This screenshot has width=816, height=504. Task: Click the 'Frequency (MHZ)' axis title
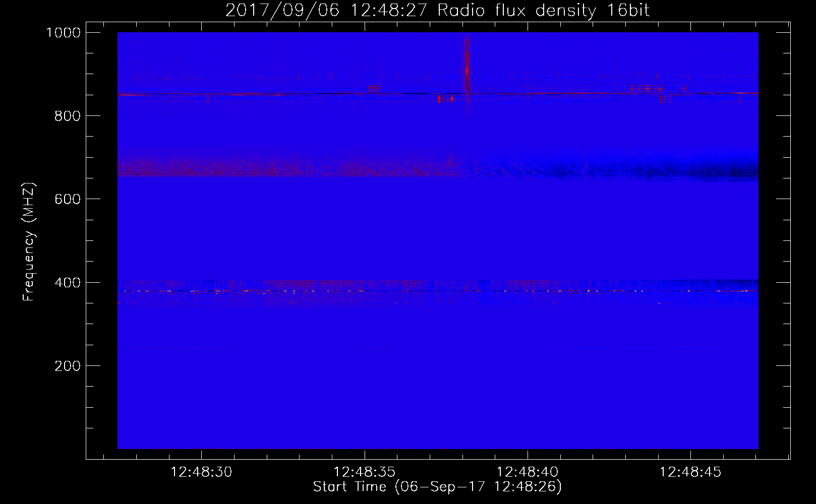(29, 242)
